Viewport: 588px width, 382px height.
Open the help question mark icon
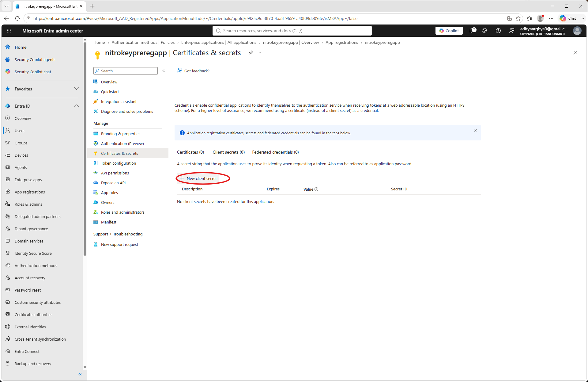498,31
